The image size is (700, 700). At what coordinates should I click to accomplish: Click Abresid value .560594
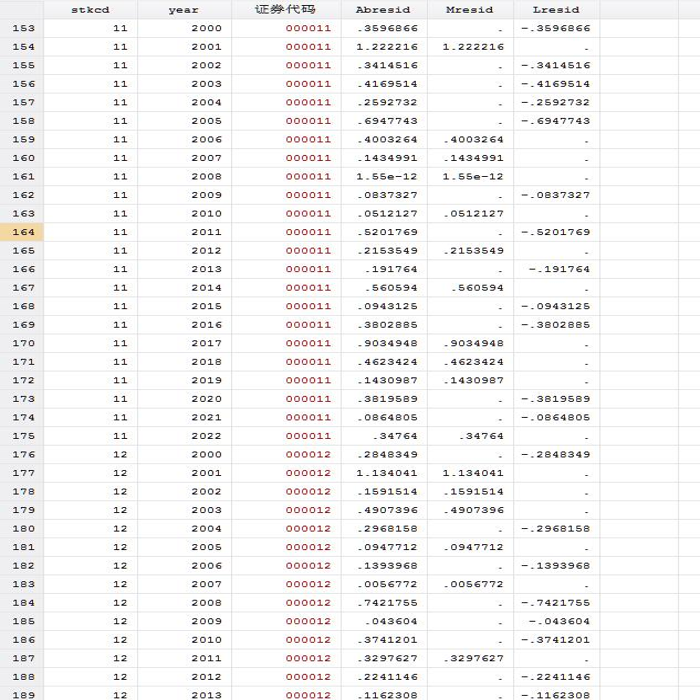click(391, 288)
